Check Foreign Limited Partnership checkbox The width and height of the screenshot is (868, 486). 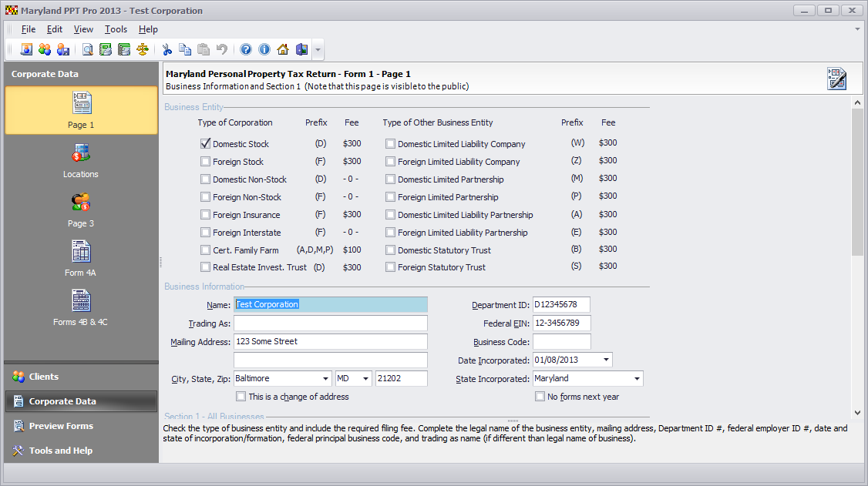click(390, 197)
